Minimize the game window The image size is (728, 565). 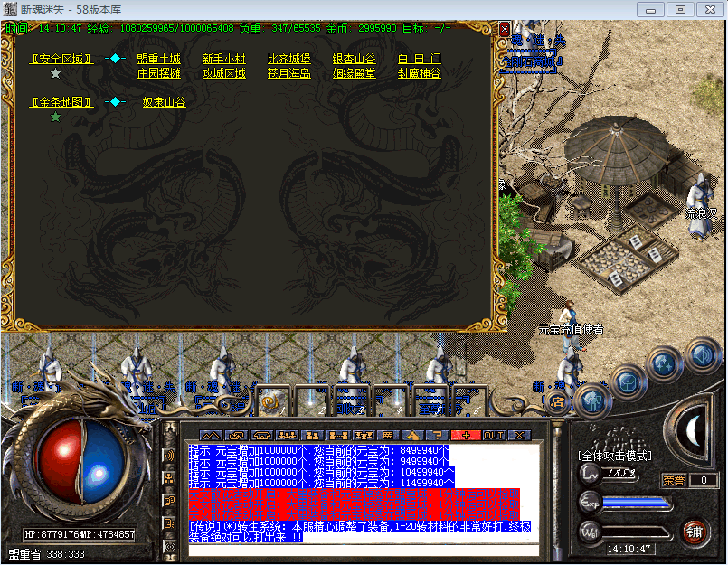pyautogui.click(x=650, y=10)
